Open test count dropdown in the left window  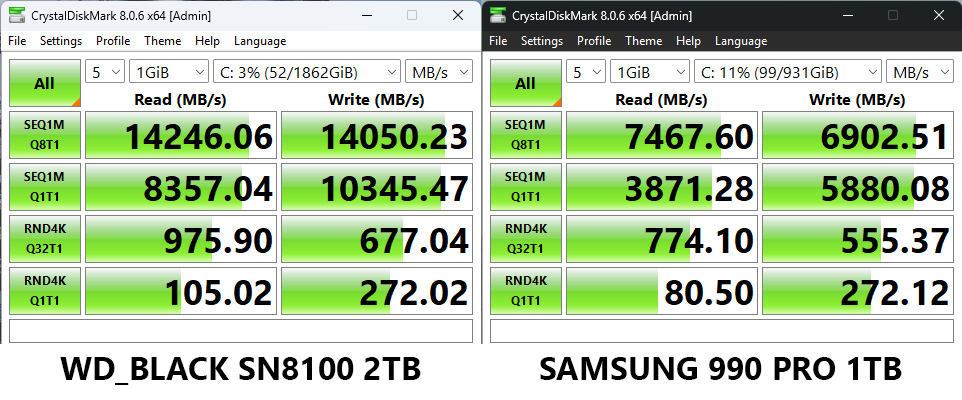pyautogui.click(x=105, y=72)
